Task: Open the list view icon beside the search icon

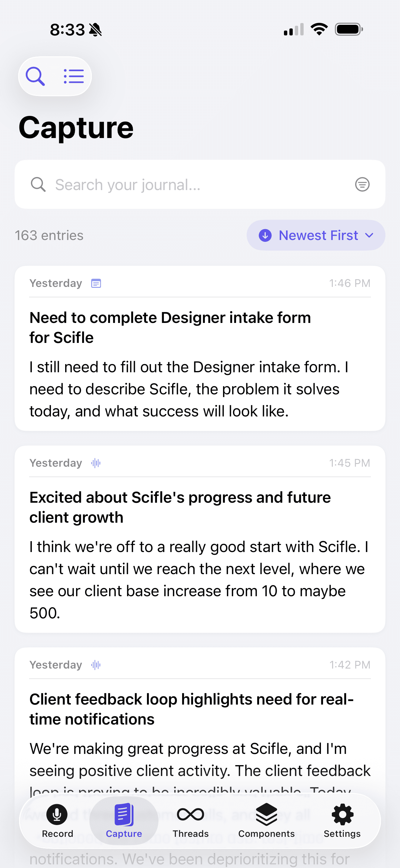Action: [x=74, y=76]
